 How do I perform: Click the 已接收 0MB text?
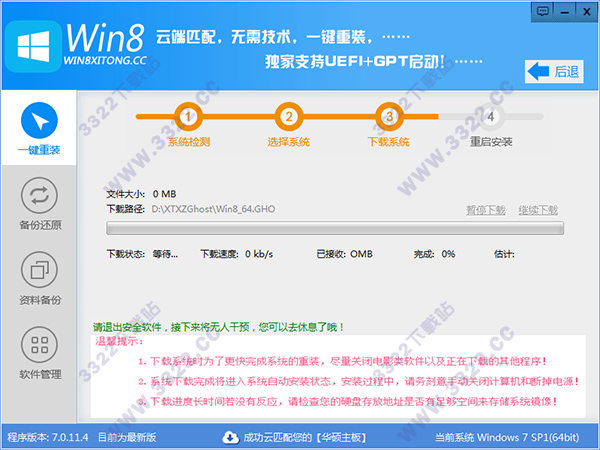(x=344, y=254)
